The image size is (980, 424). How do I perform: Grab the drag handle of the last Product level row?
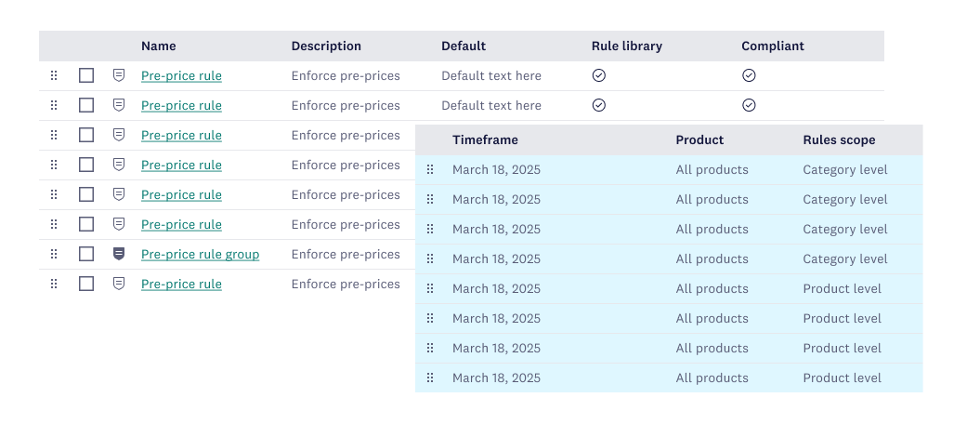point(430,378)
